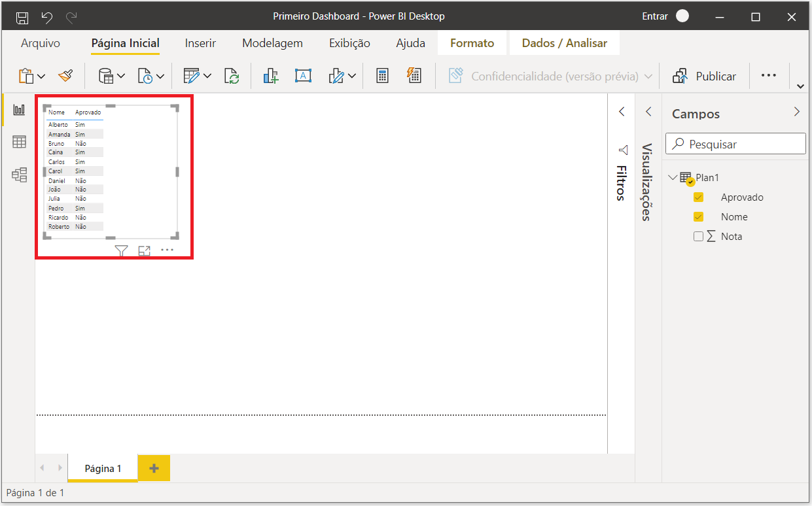Screen dimensions: 812x506
Task: Uncheck the Nome field checkbox
Action: pos(698,217)
